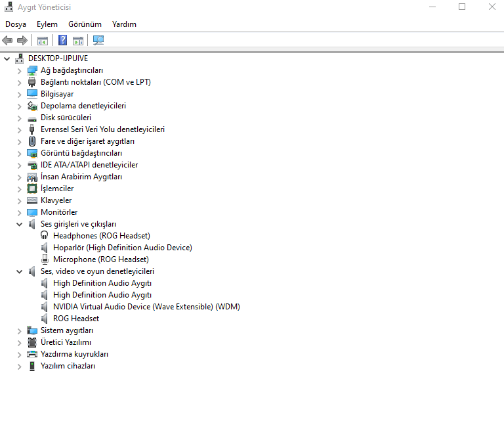The width and height of the screenshot is (504, 425).
Task: Collapse the DESKTOP-IJPUIVE root node
Action: tap(7, 59)
